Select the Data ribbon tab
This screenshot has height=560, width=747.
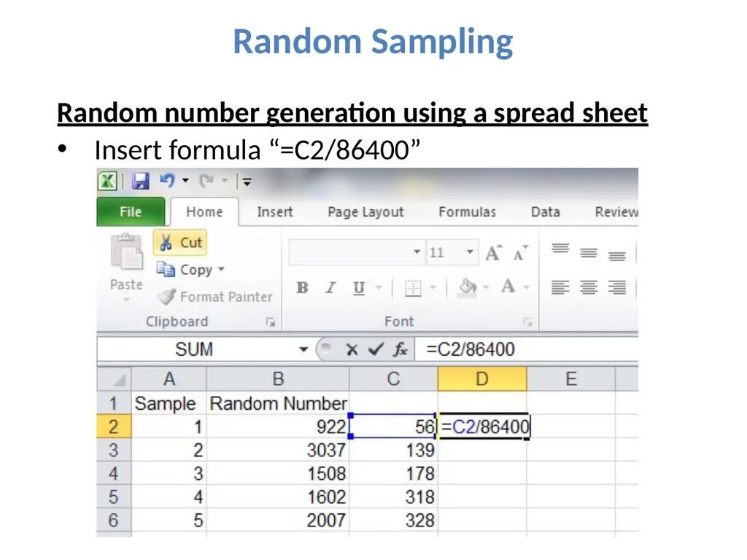coord(545,211)
